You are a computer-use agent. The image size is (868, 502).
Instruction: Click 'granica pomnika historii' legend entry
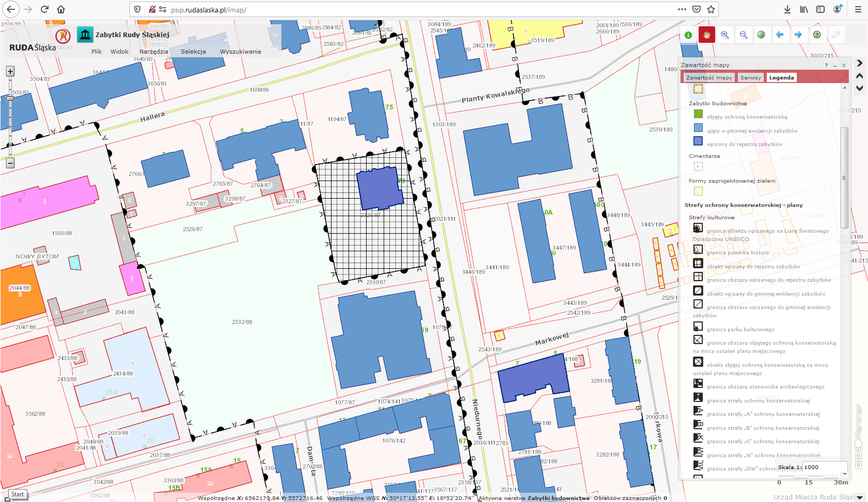tap(737, 253)
